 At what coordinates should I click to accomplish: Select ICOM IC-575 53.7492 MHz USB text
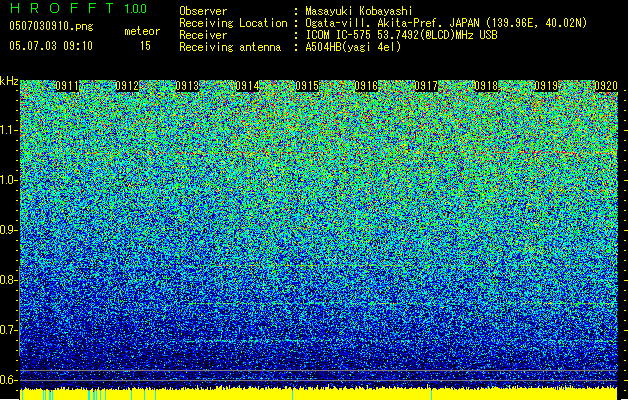[401, 35]
